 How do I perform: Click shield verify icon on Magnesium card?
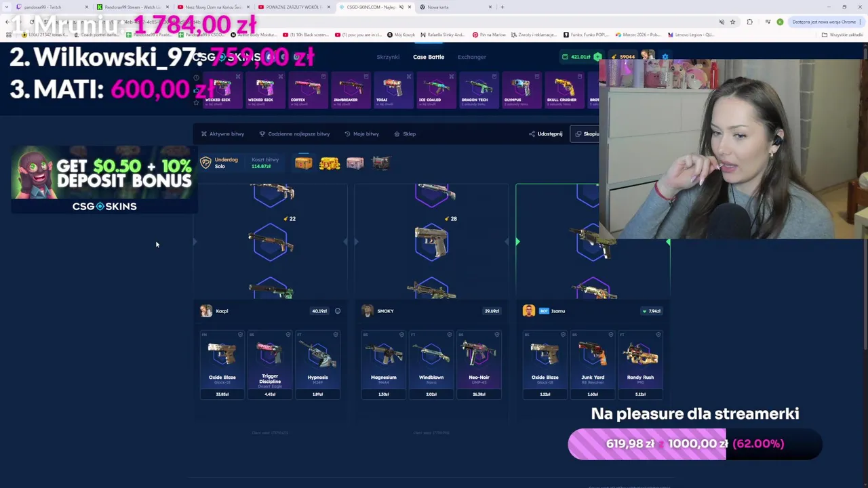pos(401,335)
